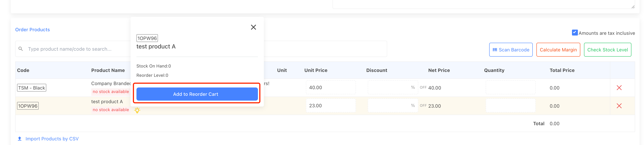644x145 pixels.
Task: Open Import Products by CSV link
Action: tap(52, 139)
